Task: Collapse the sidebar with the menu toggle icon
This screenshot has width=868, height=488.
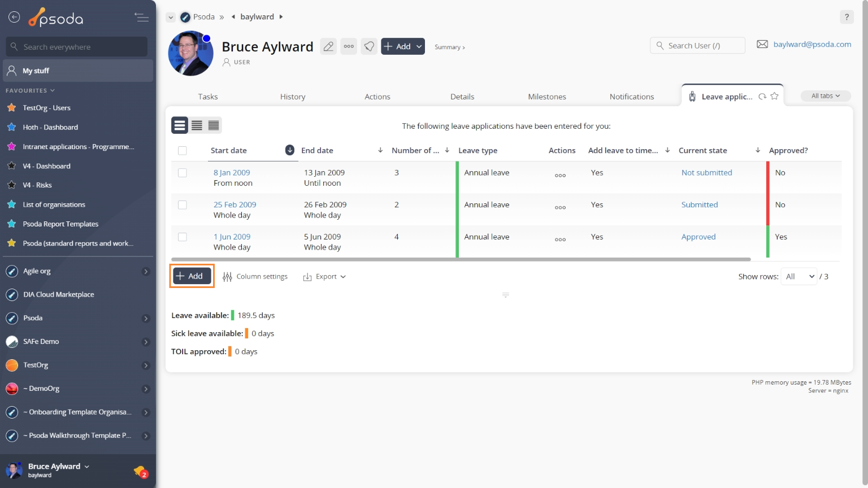Action: coord(141,18)
